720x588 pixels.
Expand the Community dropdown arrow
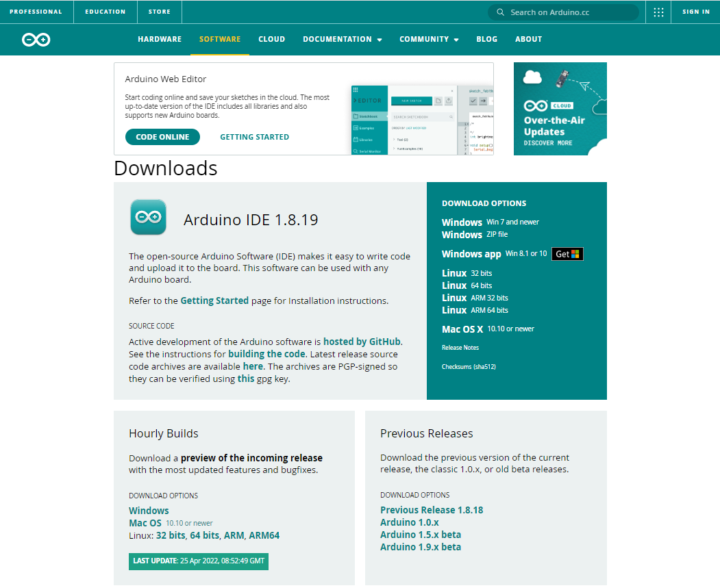point(456,40)
